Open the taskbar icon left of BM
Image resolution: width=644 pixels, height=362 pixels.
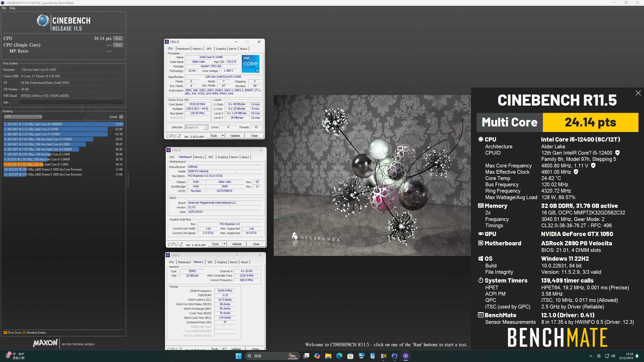(373, 356)
